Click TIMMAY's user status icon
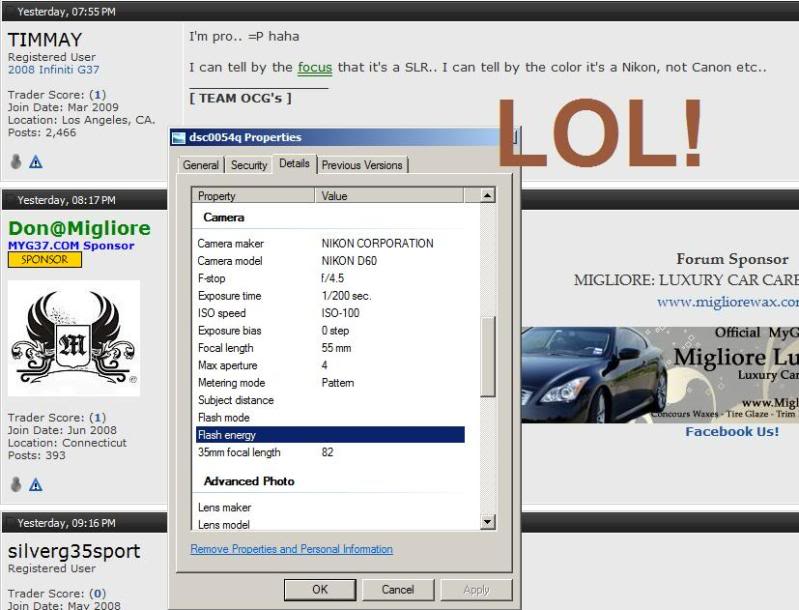The height and width of the screenshot is (610, 799). click(x=16, y=162)
